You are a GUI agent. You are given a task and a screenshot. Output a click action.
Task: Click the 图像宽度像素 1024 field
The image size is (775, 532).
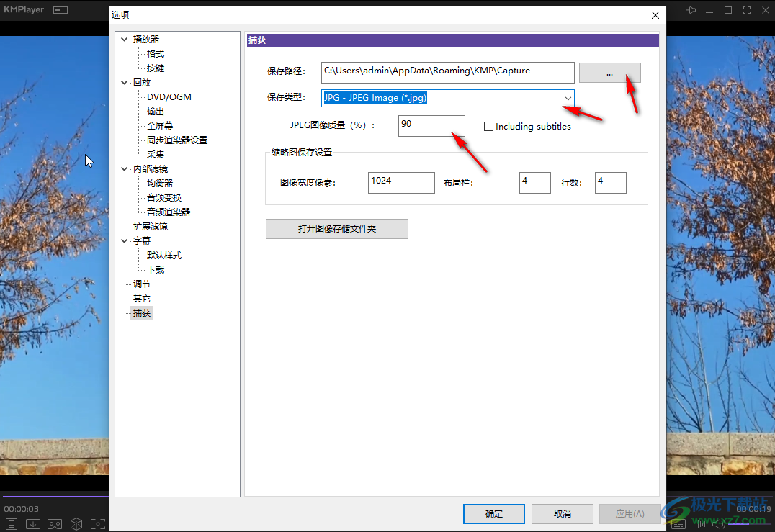401,183
